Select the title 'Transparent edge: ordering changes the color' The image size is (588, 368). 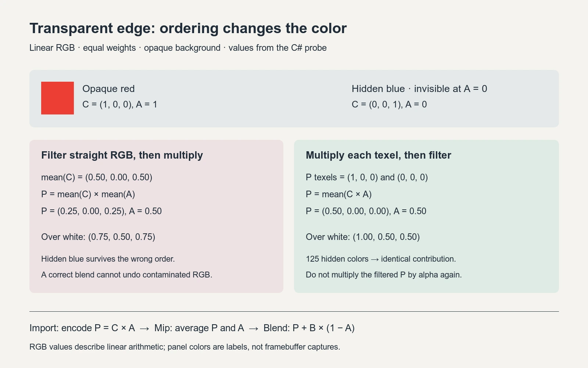188,28
